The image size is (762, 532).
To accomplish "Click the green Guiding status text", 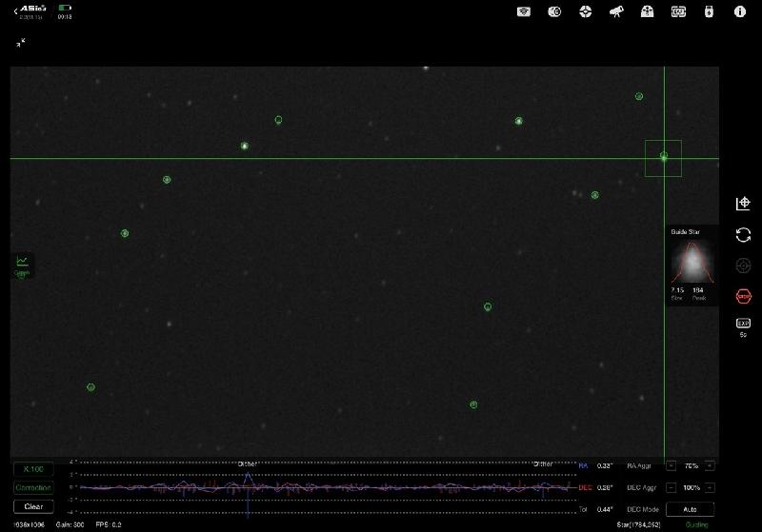I will coord(696,524).
